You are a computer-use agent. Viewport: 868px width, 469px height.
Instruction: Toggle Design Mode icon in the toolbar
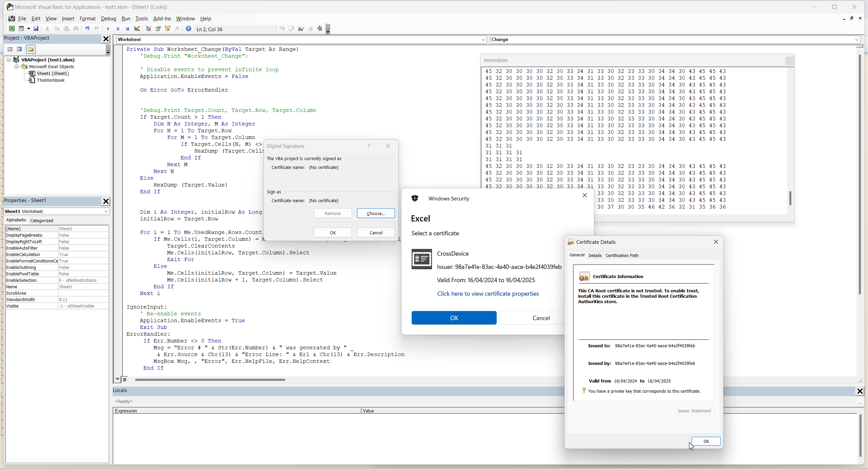pyautogui.click(x=137, y=29)
